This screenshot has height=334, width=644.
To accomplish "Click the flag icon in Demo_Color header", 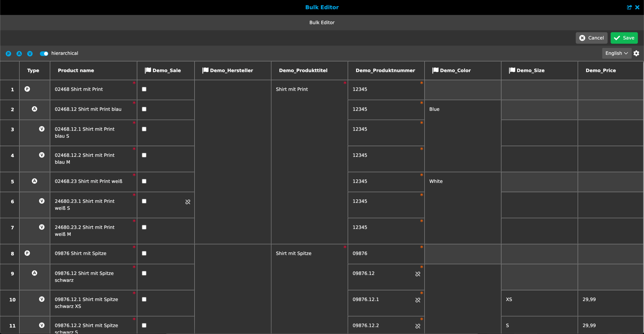I will [x=435, y=70].
